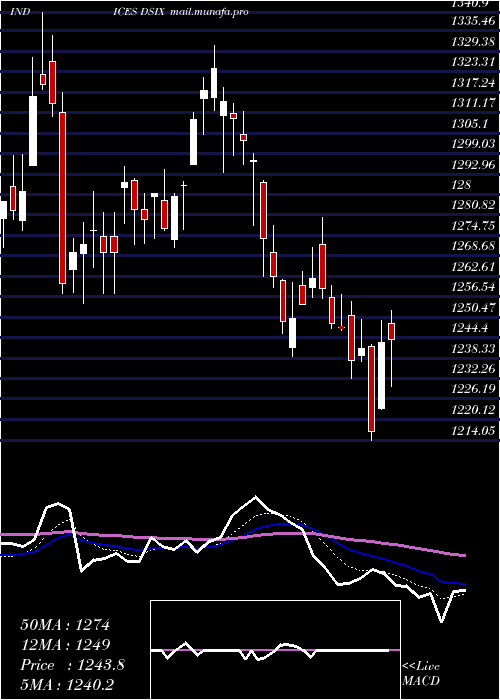Click the 1262.61 price axis label
Viewport: 500px width, 700px height.
click(474, 267)
